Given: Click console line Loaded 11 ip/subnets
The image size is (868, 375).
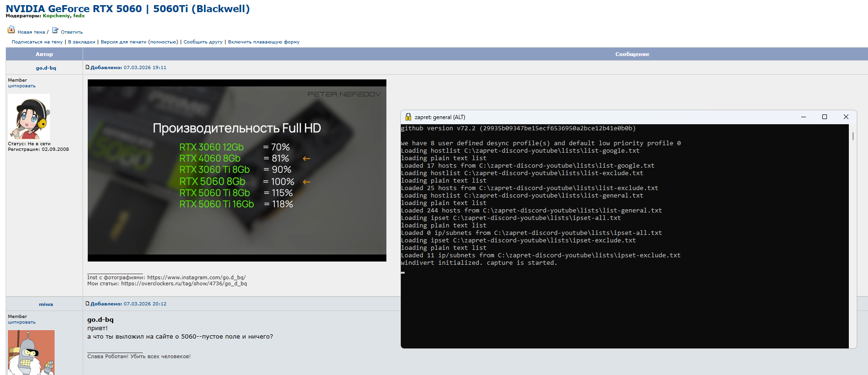Looking at the screenshot, I should pyautogui.click(x=541, y=255).
